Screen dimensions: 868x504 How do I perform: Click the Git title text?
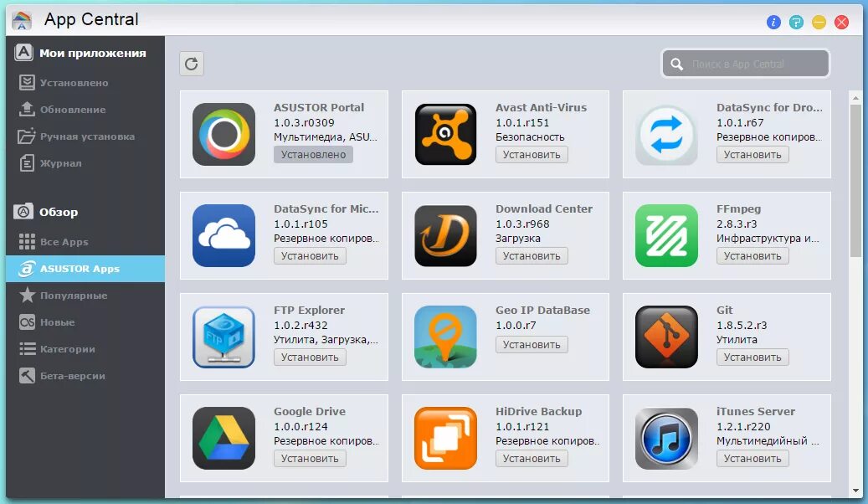(724, 310)
